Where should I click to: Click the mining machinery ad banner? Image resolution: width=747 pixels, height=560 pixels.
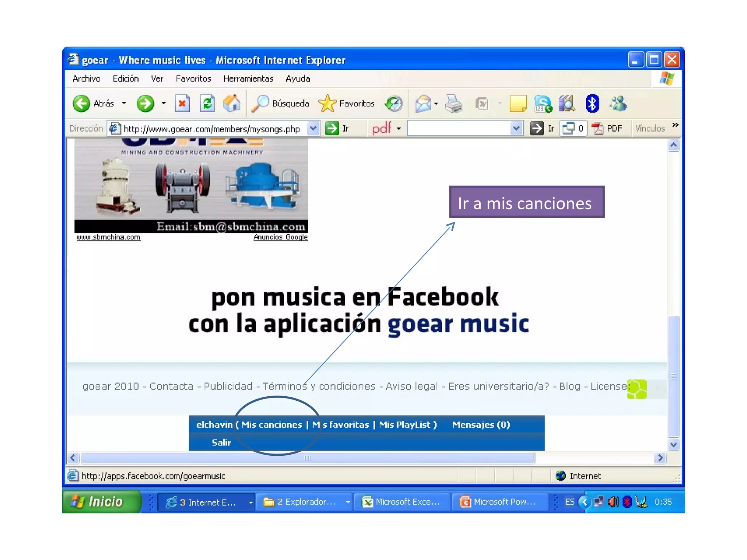(191, 185)
